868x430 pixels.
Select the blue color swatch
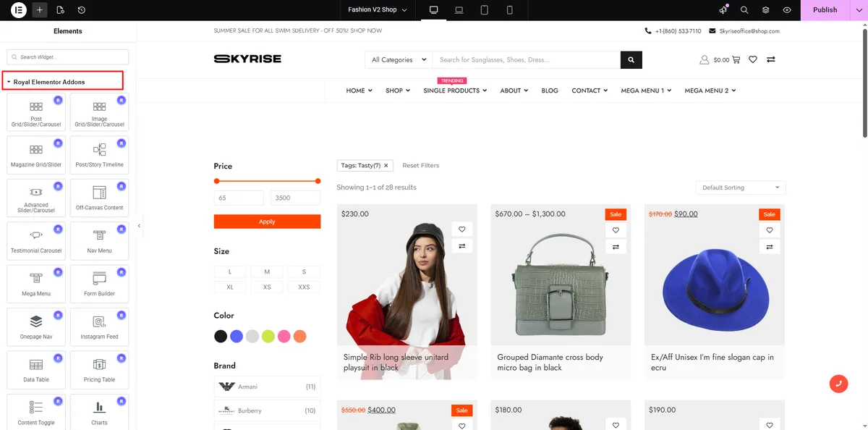click(x=237, y=336)
